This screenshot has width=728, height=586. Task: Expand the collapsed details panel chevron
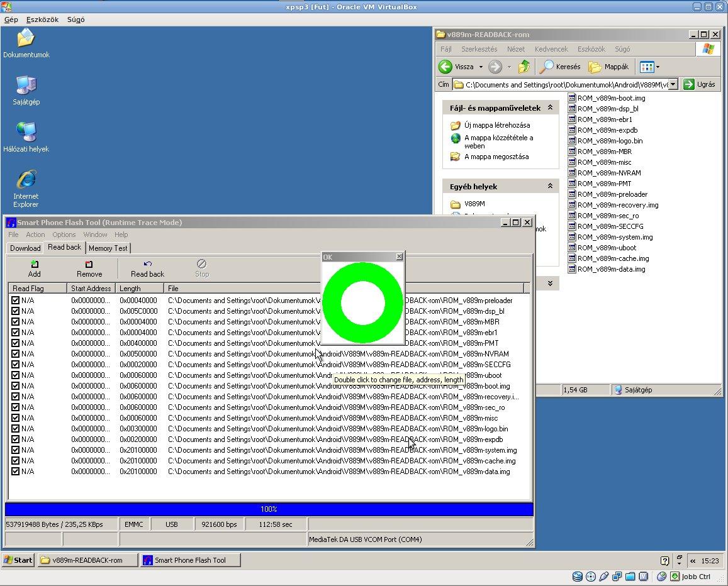pos(550,283)
